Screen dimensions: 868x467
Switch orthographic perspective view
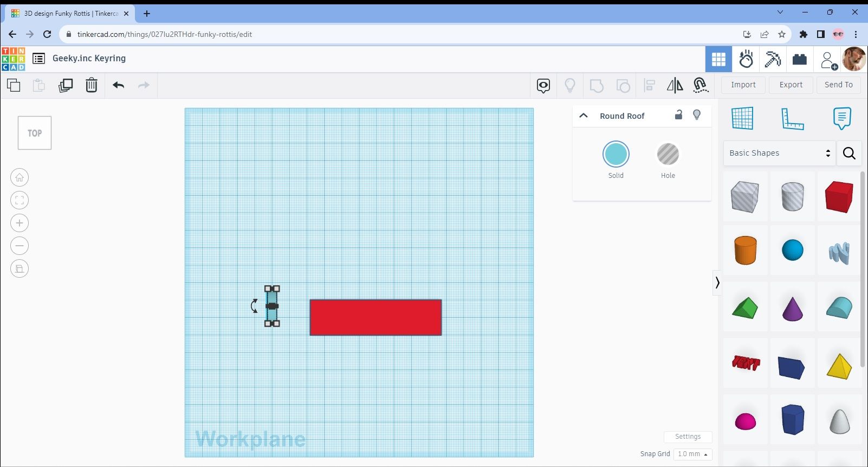pyautogui.click(x=20, y=268)
